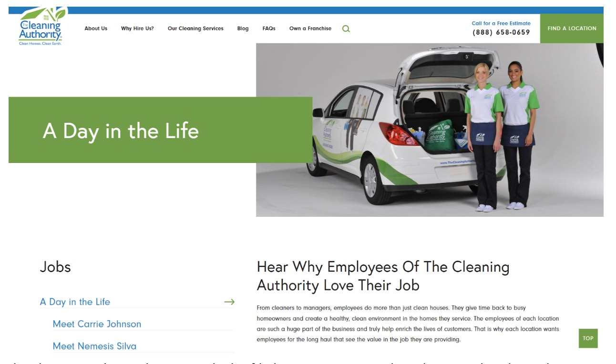
Task: Jump to top with TOP button
Action: (588, 338)
